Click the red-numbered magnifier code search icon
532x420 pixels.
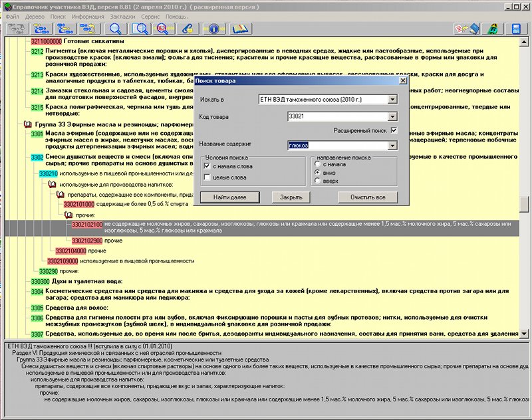pos(164,29)
